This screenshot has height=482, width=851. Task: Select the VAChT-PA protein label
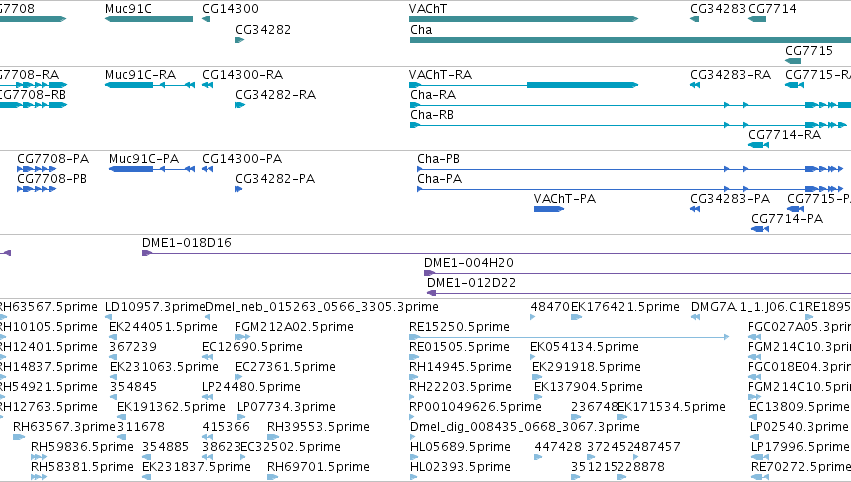(x=565, y=199)
